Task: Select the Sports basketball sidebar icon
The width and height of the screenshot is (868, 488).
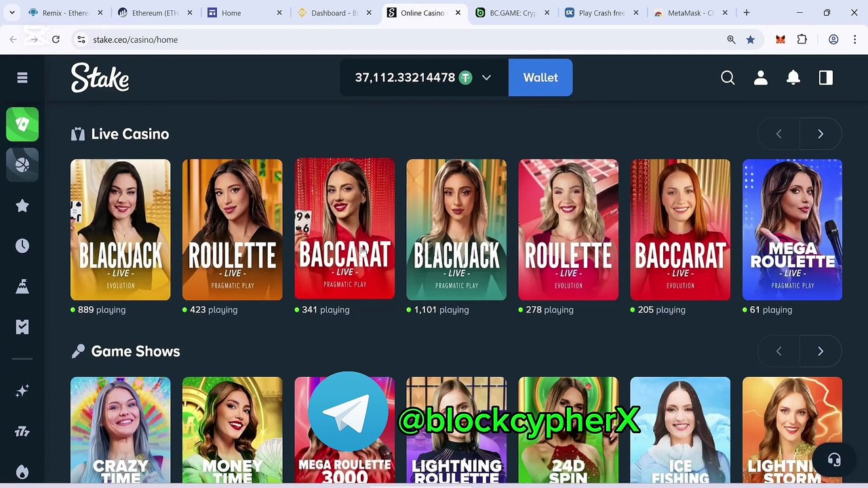Action: click(x=22, y=165)
